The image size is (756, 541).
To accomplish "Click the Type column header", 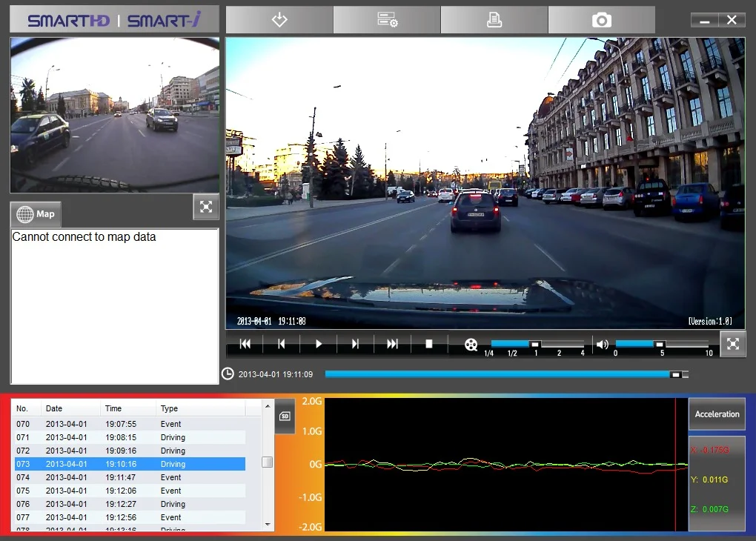I will (x=170, y=408).
